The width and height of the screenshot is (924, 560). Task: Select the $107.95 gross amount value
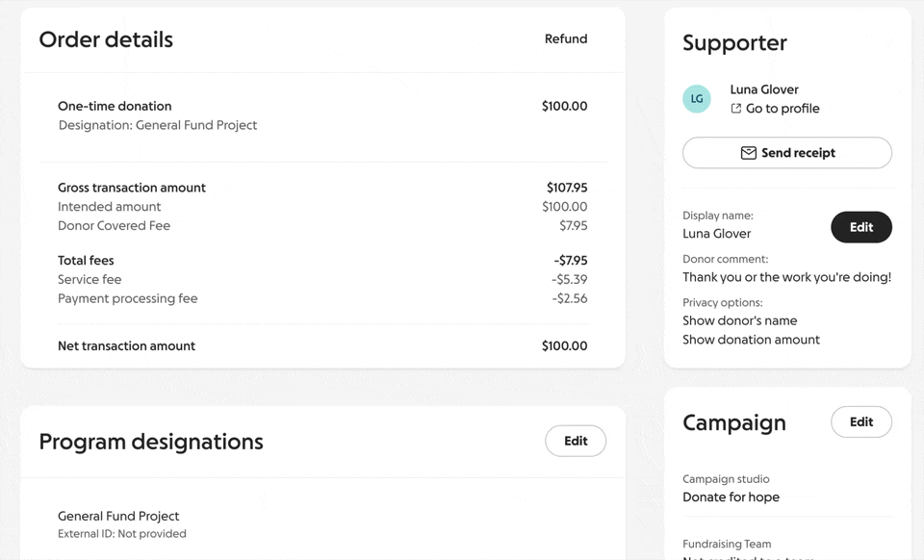[567, 188]
